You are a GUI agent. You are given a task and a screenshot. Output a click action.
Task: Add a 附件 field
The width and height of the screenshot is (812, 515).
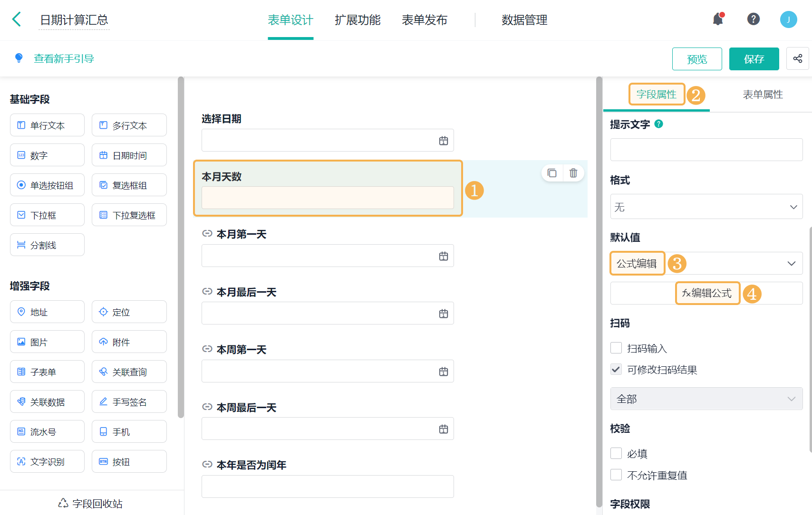click(129, 342)
